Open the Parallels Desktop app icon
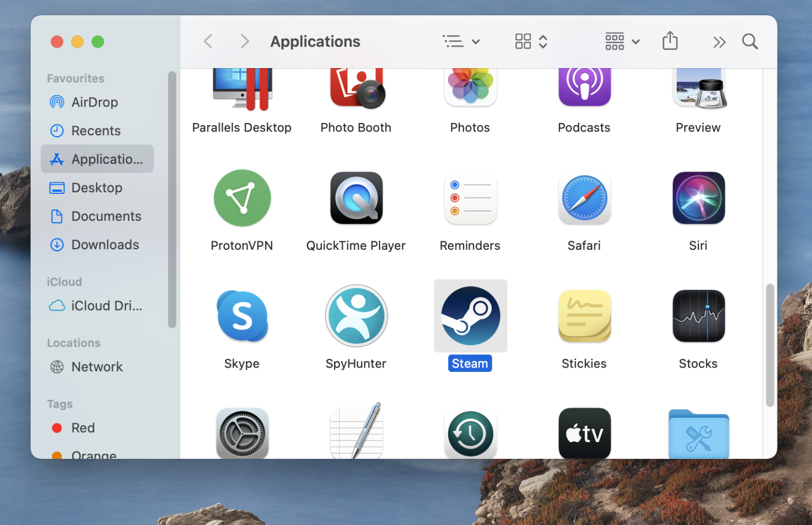 tap(242, 90)
